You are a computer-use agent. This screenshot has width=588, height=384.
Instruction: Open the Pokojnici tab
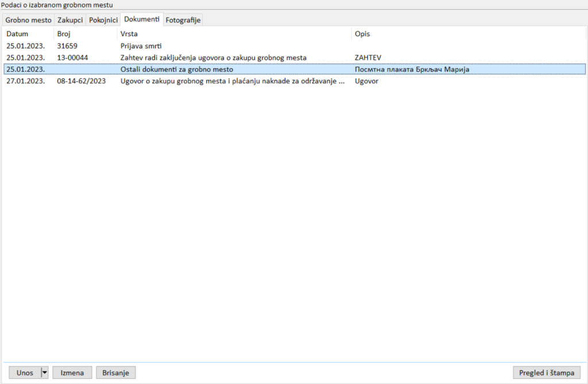point(103,20)
